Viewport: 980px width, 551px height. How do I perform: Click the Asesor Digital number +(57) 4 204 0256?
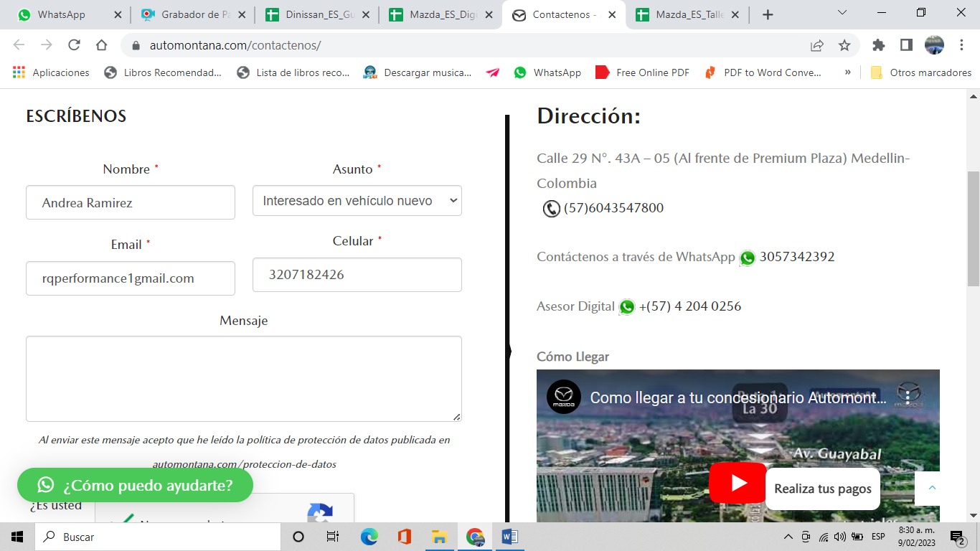coord(690,306)
